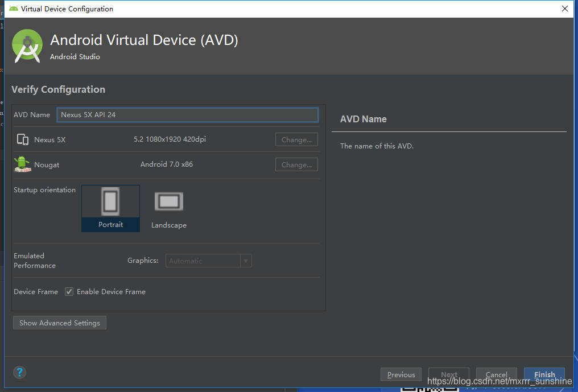Select Landscape startup orientation
Viewport: 578px width, 392px height.
(169, 210)
